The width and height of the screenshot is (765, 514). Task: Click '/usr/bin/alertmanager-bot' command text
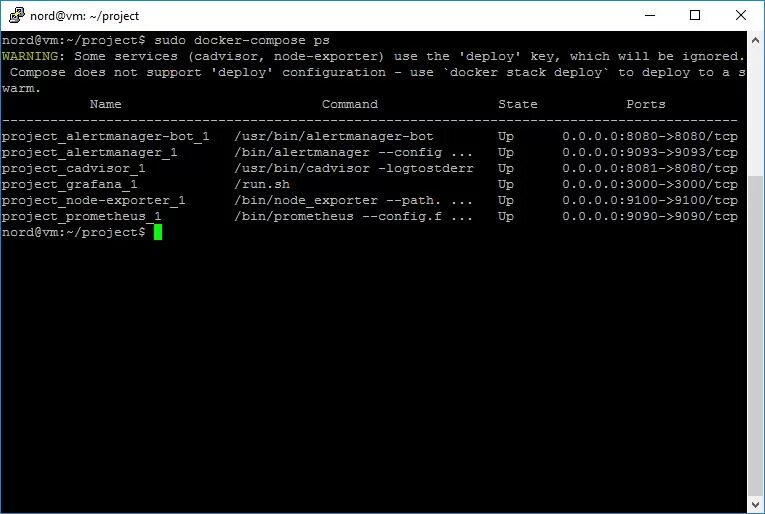point(334,137)
